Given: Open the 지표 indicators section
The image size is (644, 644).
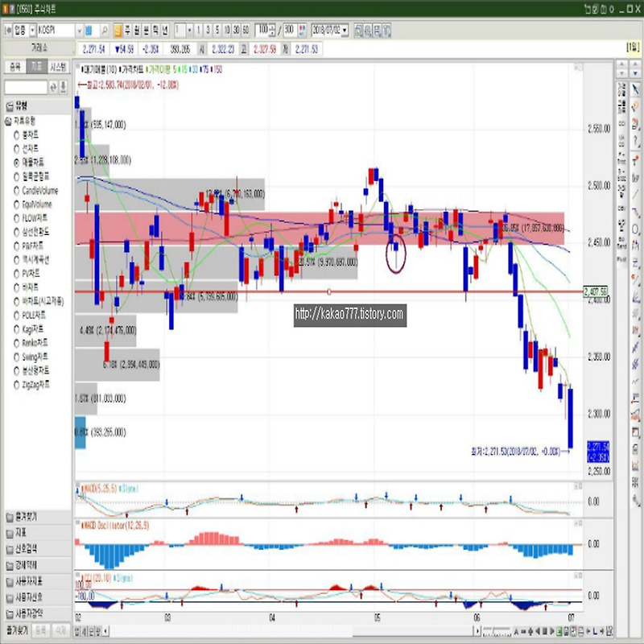Looking at the screenshot, I should (x=21, y=532).
